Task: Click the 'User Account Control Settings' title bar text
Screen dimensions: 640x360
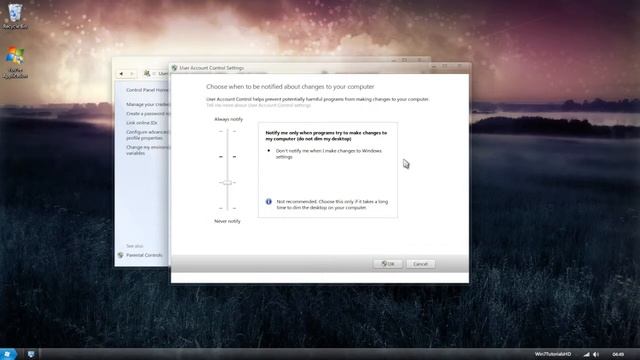Action: (211, 68)
